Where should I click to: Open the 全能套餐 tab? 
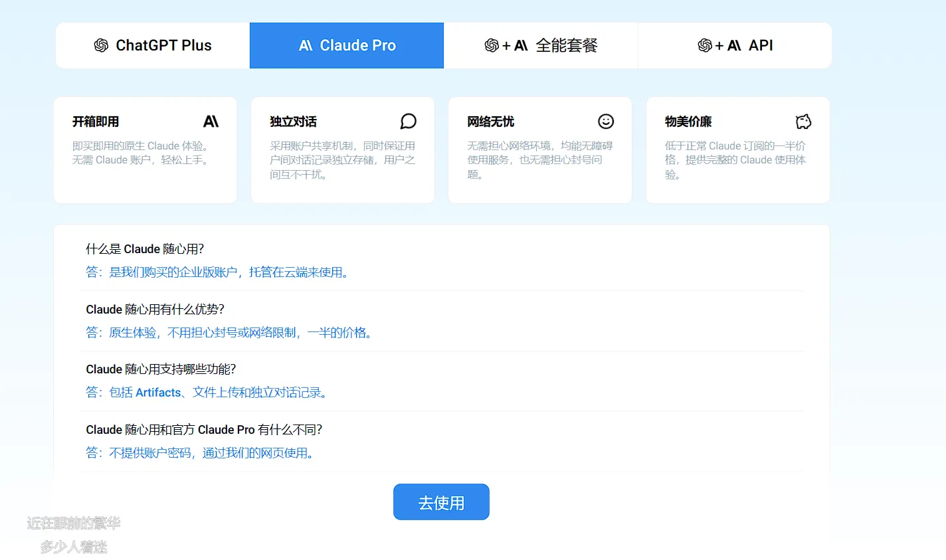pyautogui.click(x=541, y=45)
